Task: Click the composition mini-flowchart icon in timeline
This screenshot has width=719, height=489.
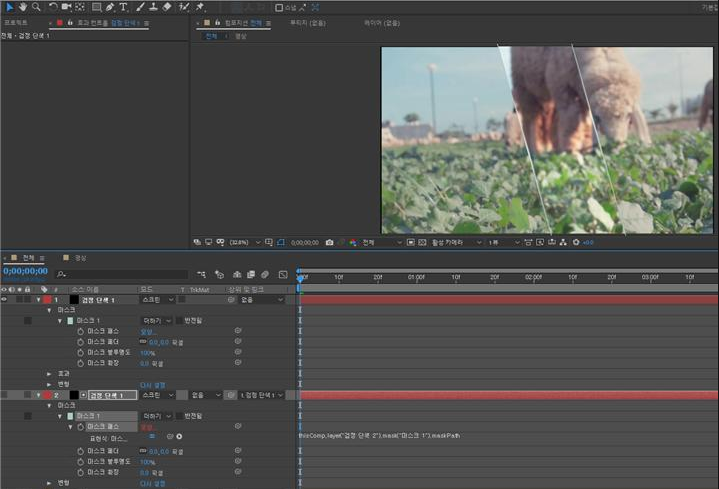Action: click(201, 274)
